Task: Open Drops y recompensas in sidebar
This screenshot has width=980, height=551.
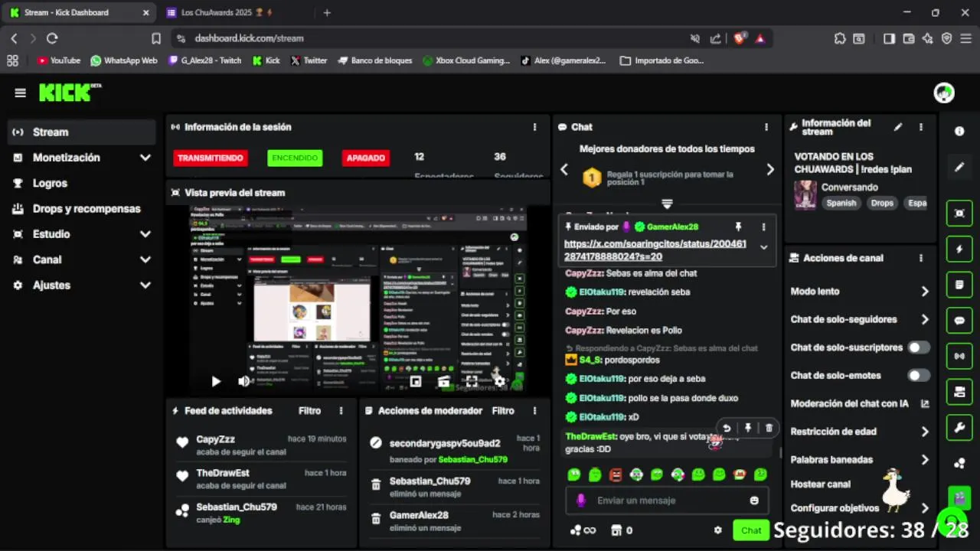Action: [82, 209]
